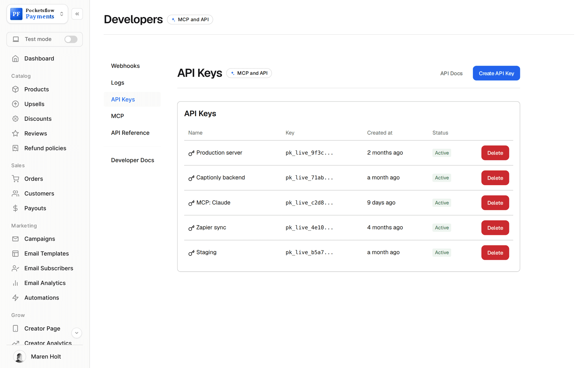Delete the Zapier sync key

pos(495,228)
